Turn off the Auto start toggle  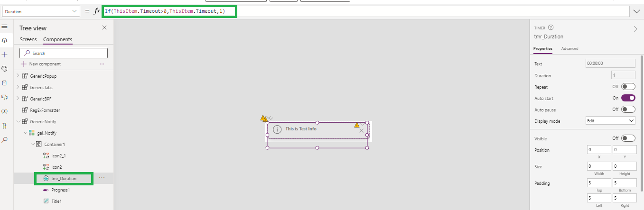coord(628,98)
